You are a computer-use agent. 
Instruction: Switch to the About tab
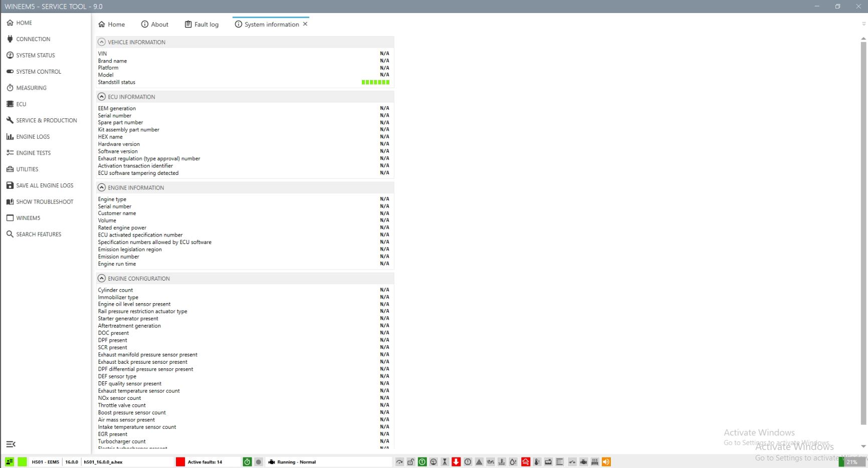click(154, 25)
